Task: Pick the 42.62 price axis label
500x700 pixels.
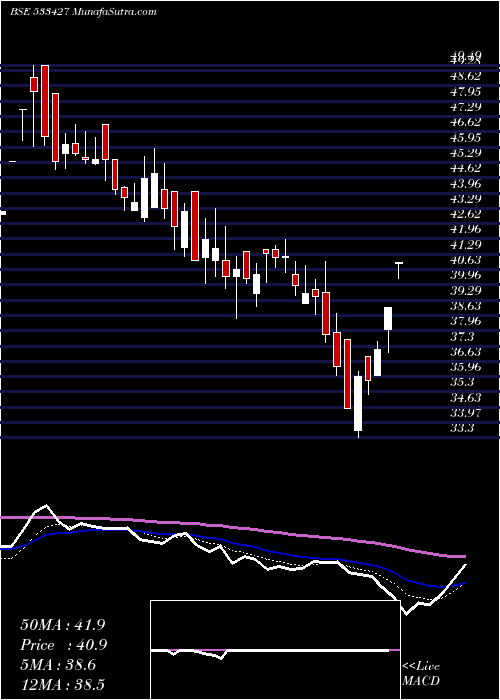Action: click(466, 214)
